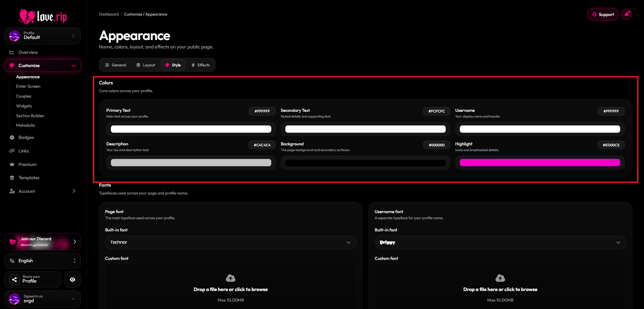Select the Style tab
Image resolution: width=644 pixels, height=309 pixels.
coord(173,65)
